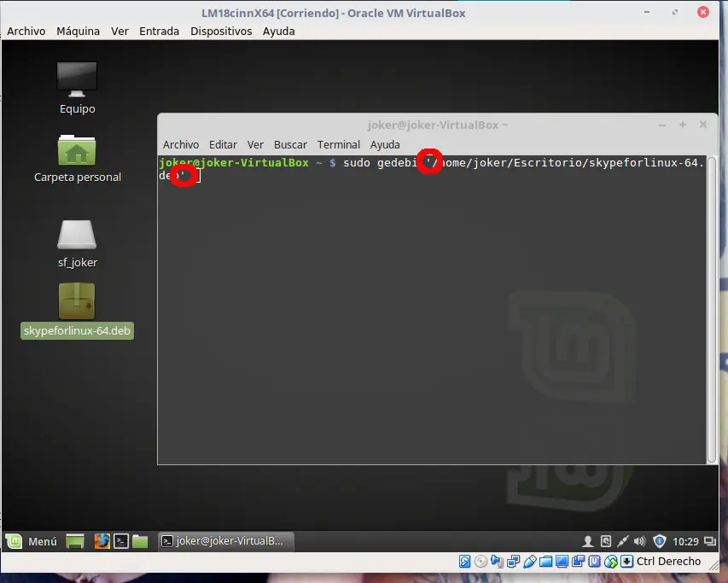Click the terminal title joker@joker-VirtualBox
This screenshot has height=583, width=728.
(437, 125)
